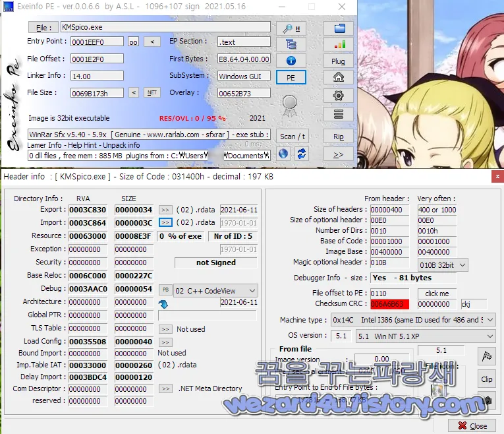The width and height of the screenshot is (504, 434).
Task: Open the section viewer tree icon
Action: (x=291, y=44)
